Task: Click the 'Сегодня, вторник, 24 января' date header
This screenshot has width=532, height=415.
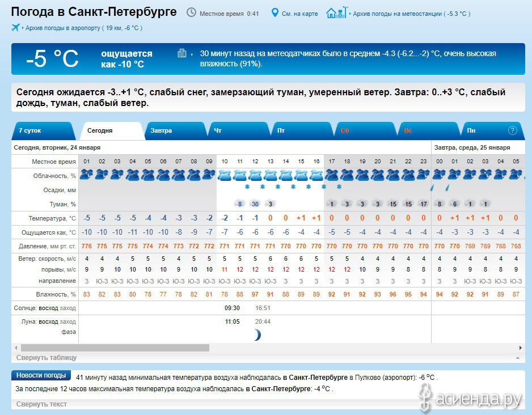Action: coord(57,147)
